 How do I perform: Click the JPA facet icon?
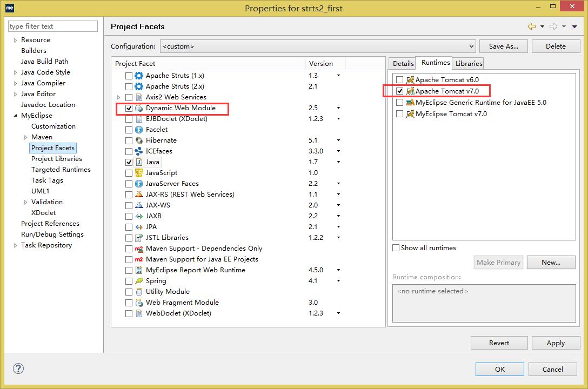(x=139, y=227)
